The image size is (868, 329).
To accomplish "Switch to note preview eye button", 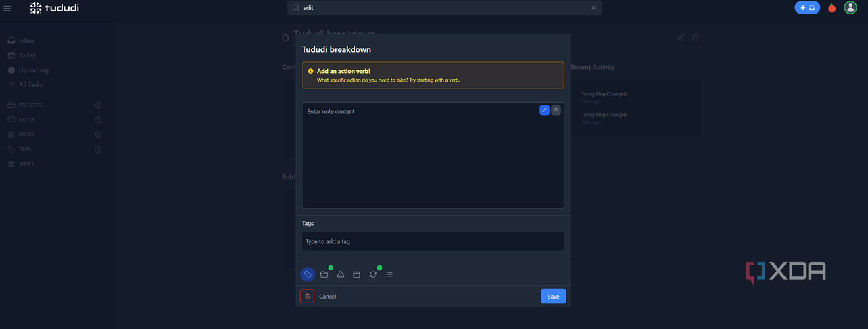I will point(556,110).
